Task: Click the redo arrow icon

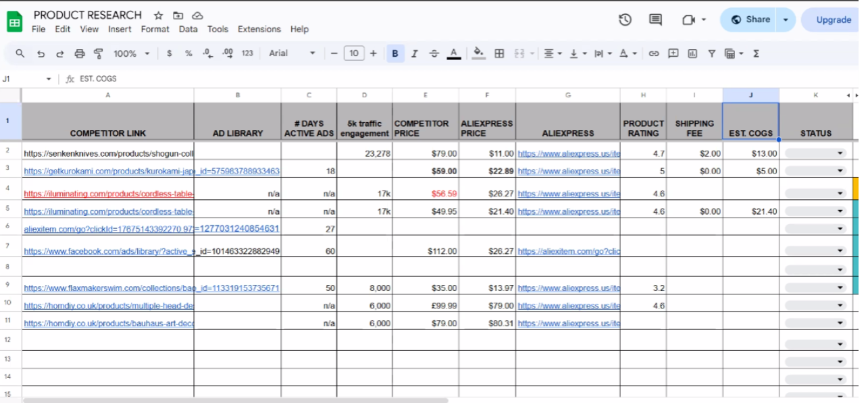Action: (60, 53)
